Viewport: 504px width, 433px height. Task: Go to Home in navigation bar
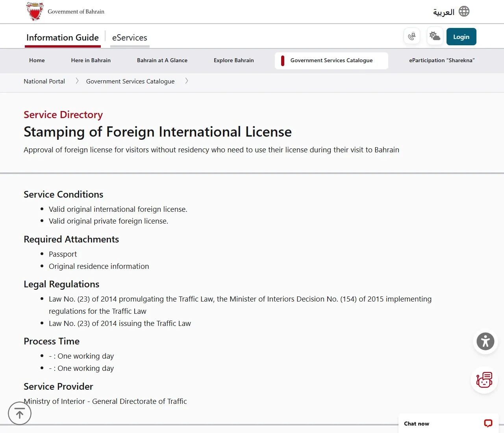click(x=37, y=61)
